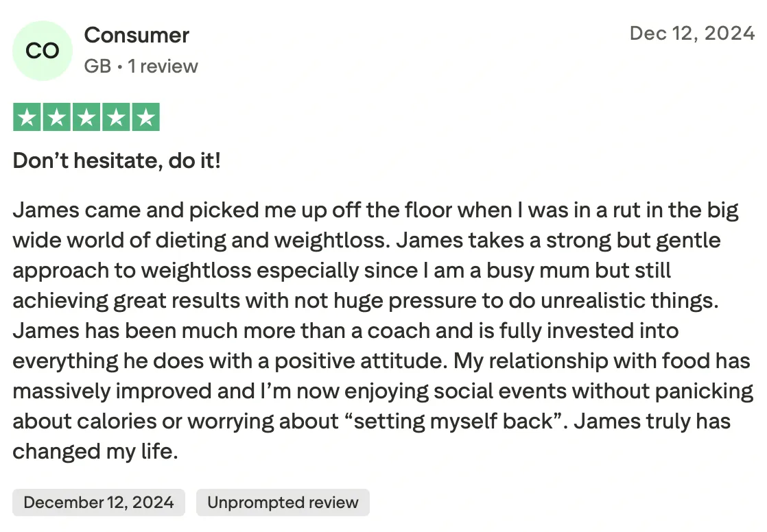Select the fifth (last) rating star
767x532 pixels.
pos(145,117)
